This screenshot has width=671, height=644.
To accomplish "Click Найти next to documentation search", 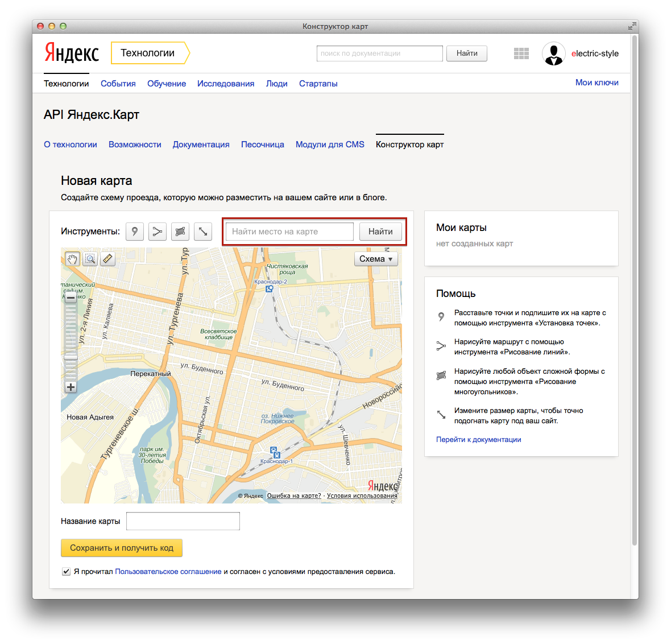I will pos(466,53).
